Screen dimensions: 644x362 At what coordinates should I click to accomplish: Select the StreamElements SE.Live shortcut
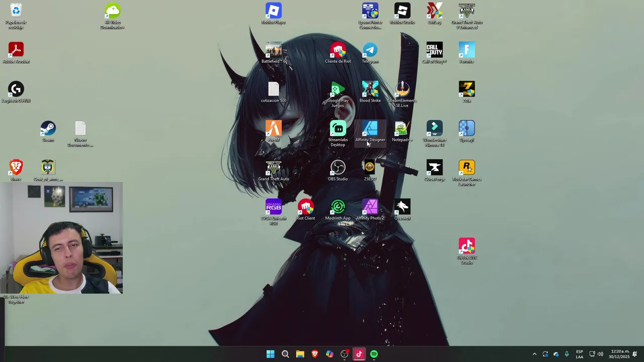(403, 95)
